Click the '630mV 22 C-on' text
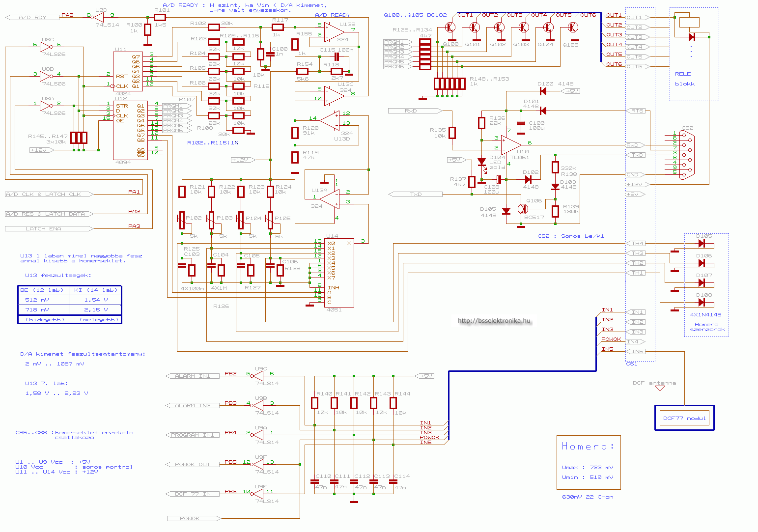Viewport: 758px width, 532px height. [588, 497]
